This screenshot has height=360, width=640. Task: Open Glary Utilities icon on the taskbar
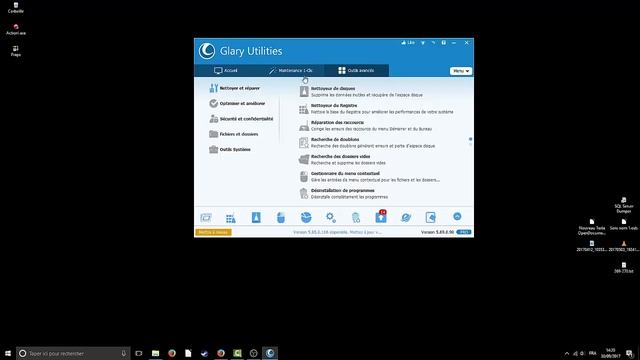[270, 353]
